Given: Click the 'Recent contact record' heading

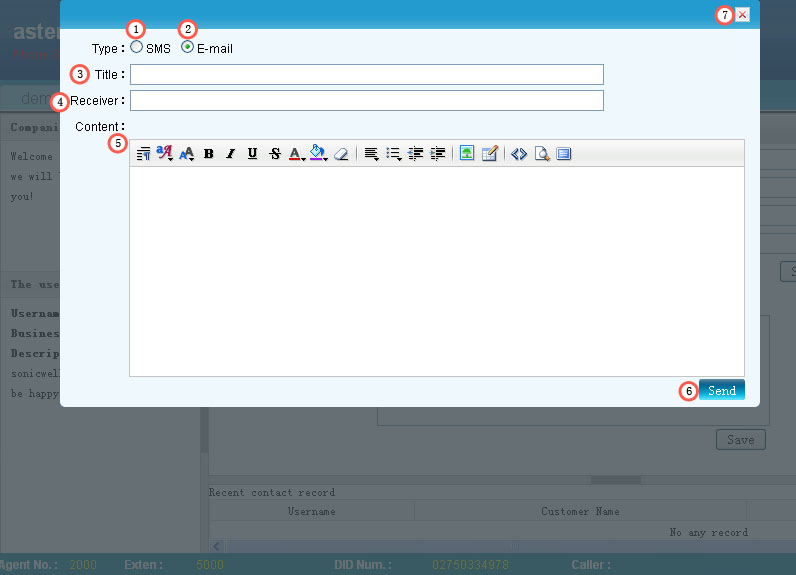Looking at the screenshot, I should 272,492.
